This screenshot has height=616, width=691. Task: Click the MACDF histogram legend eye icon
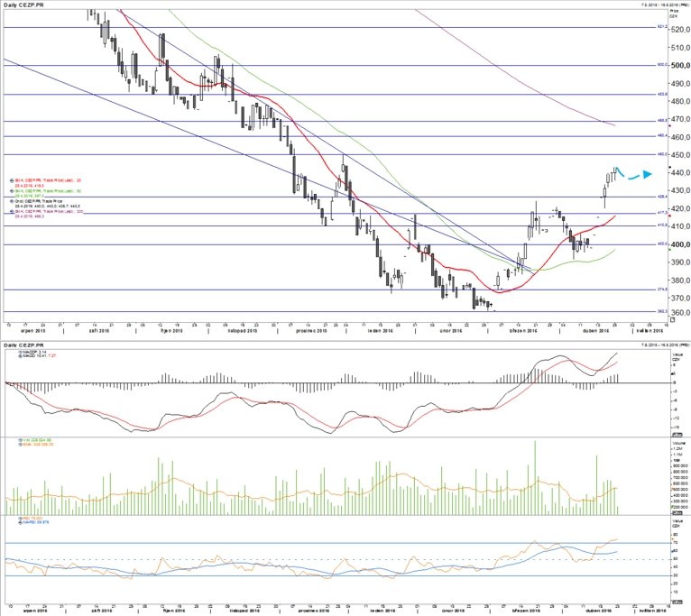click(x=19, y=352)
